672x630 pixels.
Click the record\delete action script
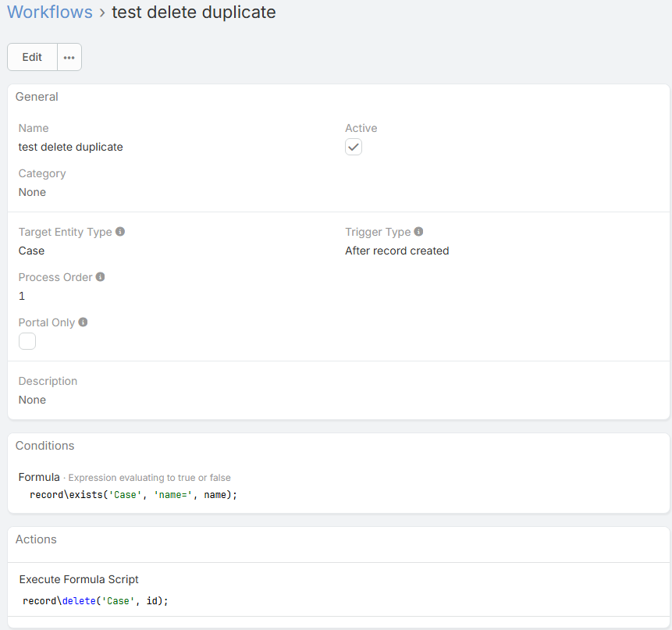point(95,600)
